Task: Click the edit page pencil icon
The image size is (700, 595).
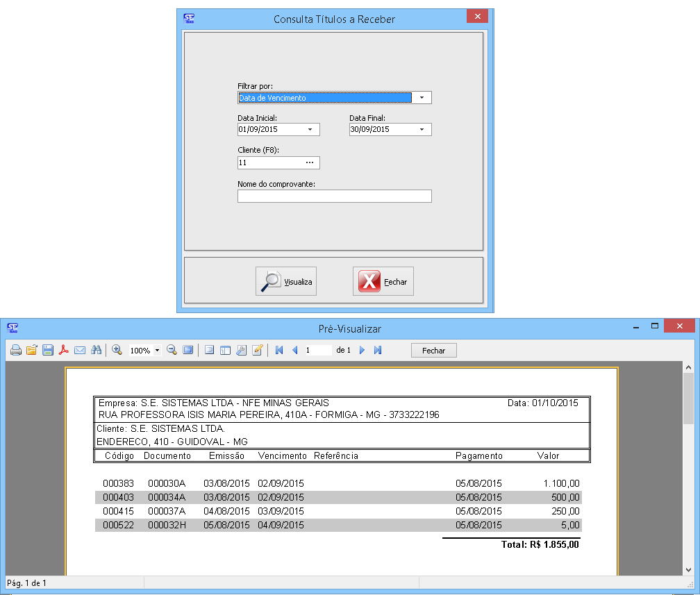Action: point(258,351)
